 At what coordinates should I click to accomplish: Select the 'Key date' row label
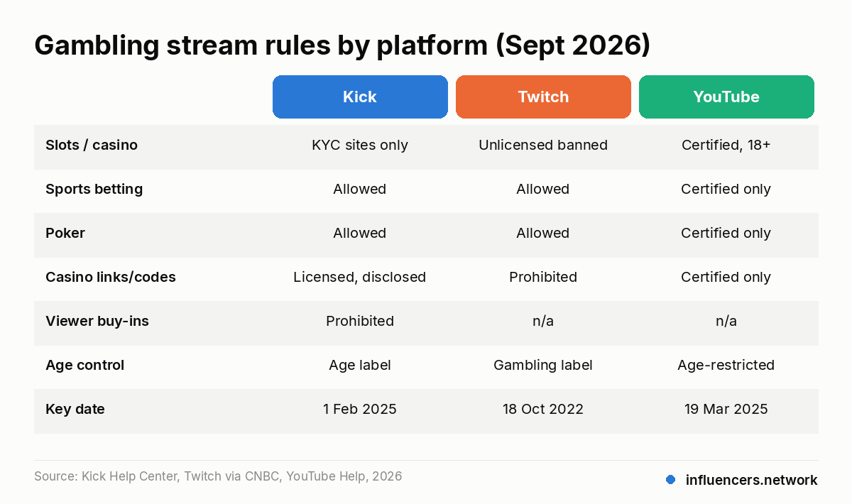click(x=75, y=409)
